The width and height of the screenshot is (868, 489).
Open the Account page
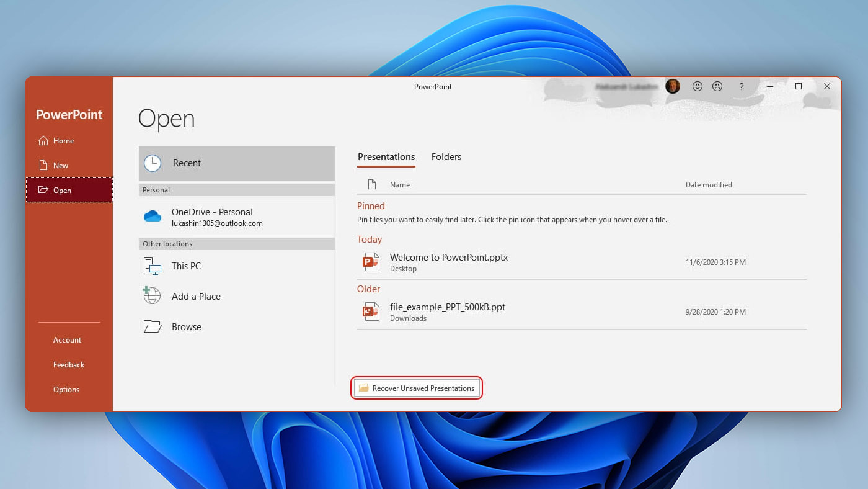[67, 340]
